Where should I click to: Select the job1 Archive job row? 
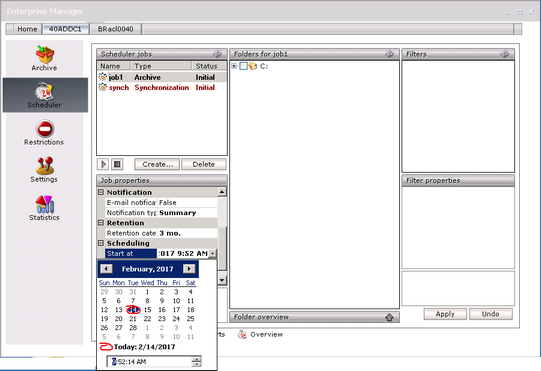pos(162,77)
